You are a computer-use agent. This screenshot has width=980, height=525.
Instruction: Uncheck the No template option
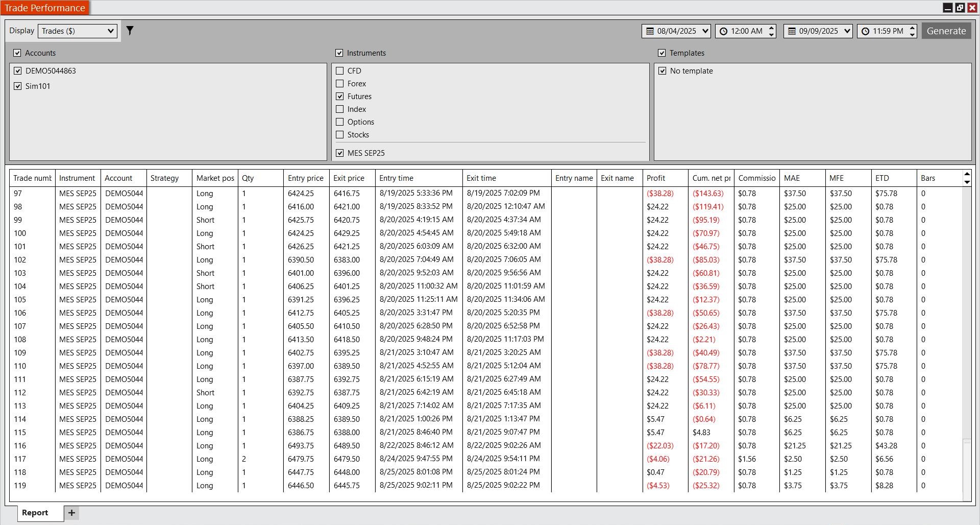[663, 71]
